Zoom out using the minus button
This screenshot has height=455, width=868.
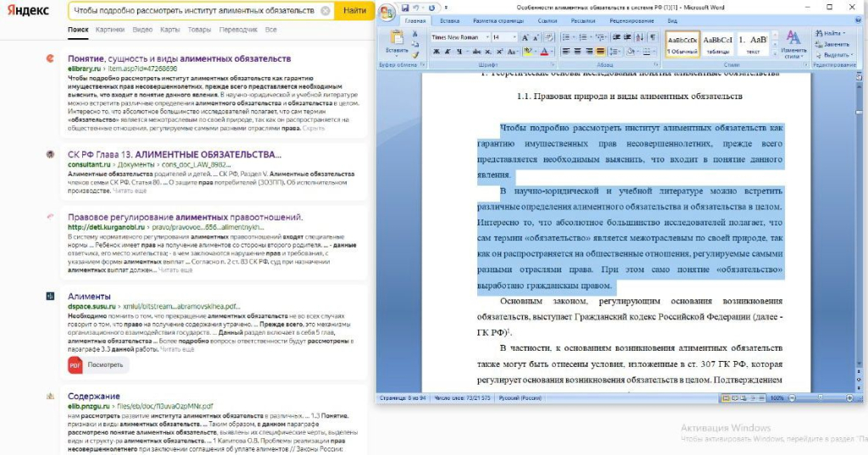click(x=793, y=398)
